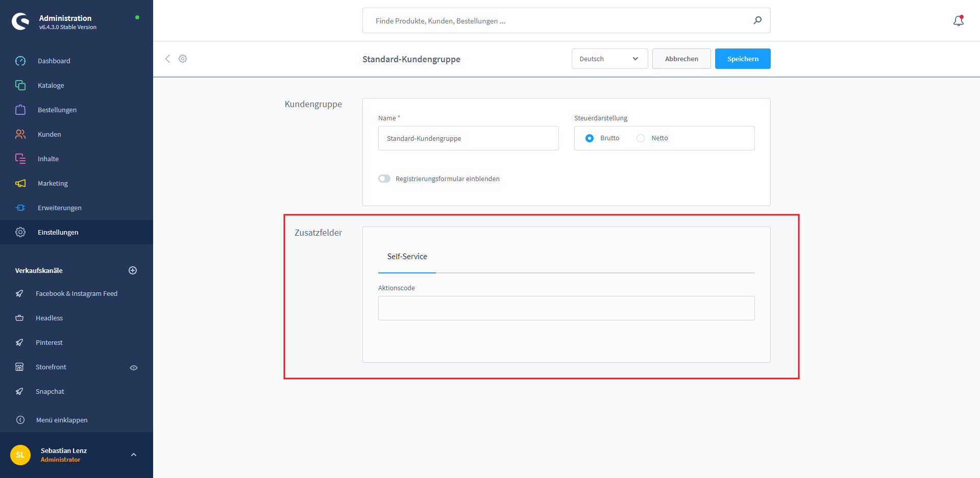Screen dimensions: 980x478
Task: Open Facebook & Instagram Feed channel
Action: click(x=77, y=293)
